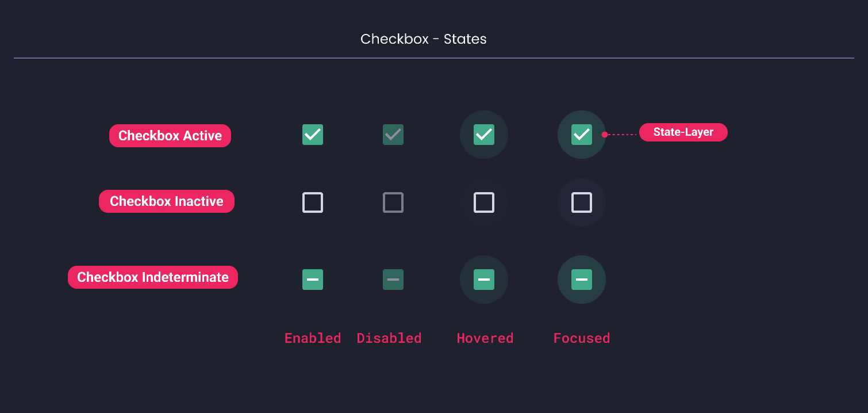Toggle the enabled inactive checkbox
The width and height of the screenshot is (868, 413).
click(313, 202)
